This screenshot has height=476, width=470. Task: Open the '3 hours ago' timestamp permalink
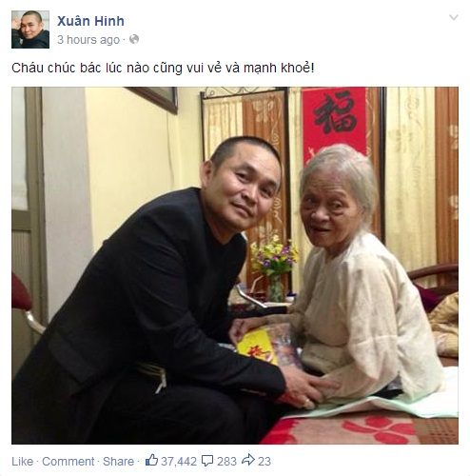(88, 40)
